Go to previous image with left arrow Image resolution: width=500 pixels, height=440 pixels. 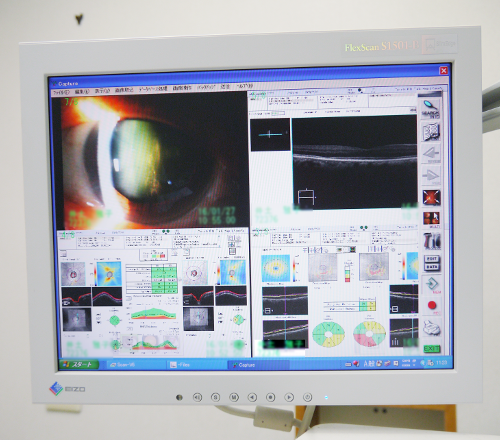coord(431,154)
